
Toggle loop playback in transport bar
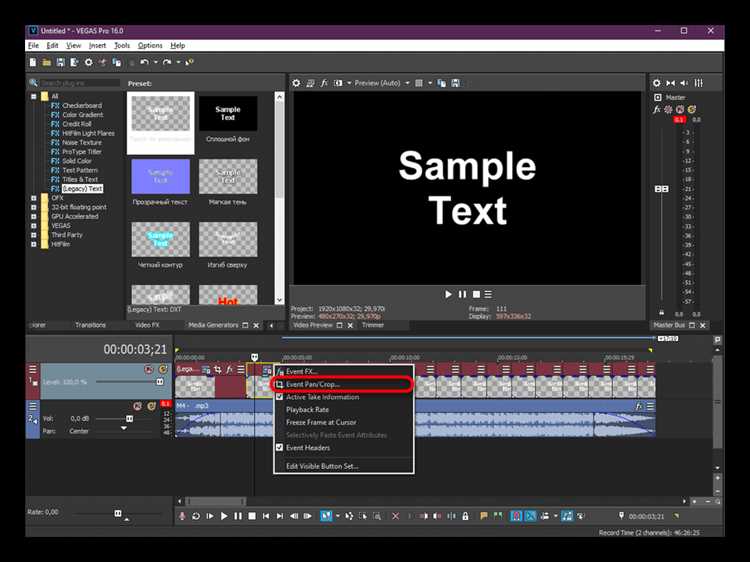coord(196,516)
